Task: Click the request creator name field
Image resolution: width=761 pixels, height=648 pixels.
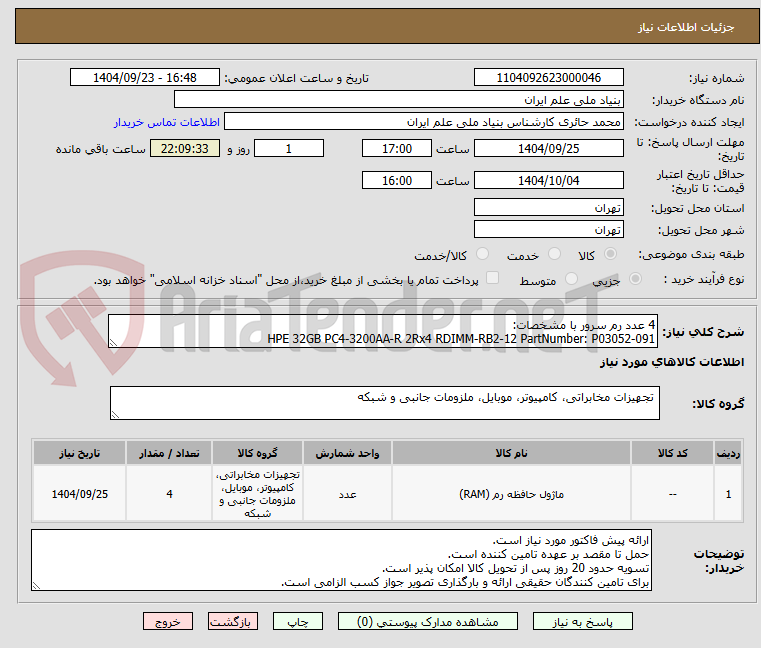Action: coord(424,121)
